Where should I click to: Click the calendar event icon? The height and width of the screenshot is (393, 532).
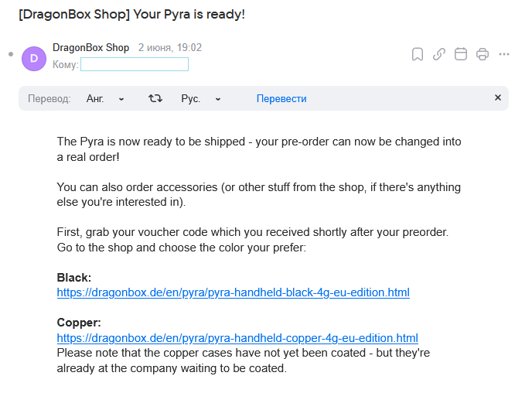pyautogui.click(x=461, y=54)
